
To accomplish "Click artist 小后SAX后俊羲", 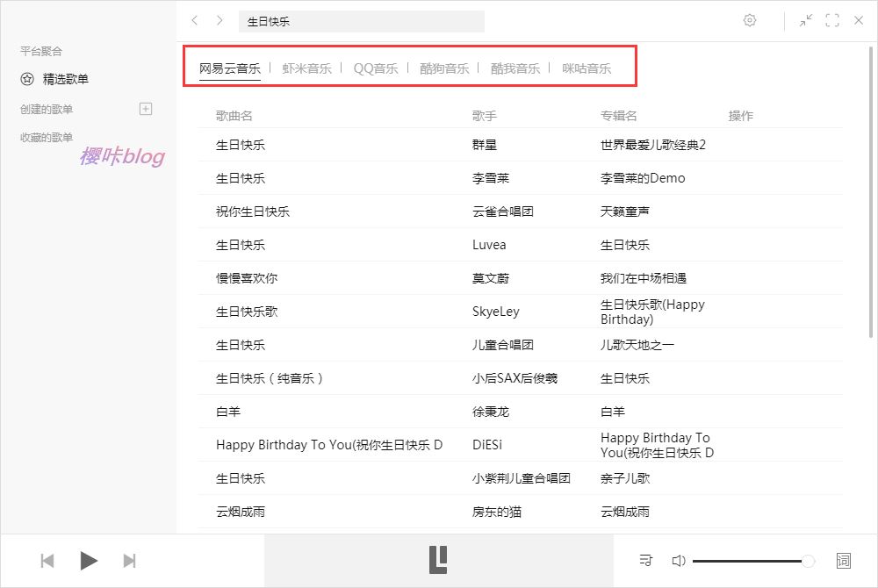I will tap(515, 378).
